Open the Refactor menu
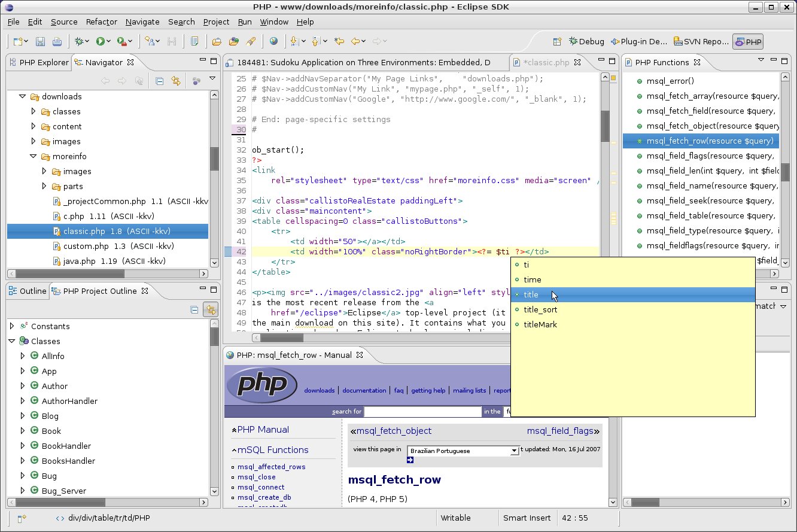The image size is (797, 532). (101, 22)
